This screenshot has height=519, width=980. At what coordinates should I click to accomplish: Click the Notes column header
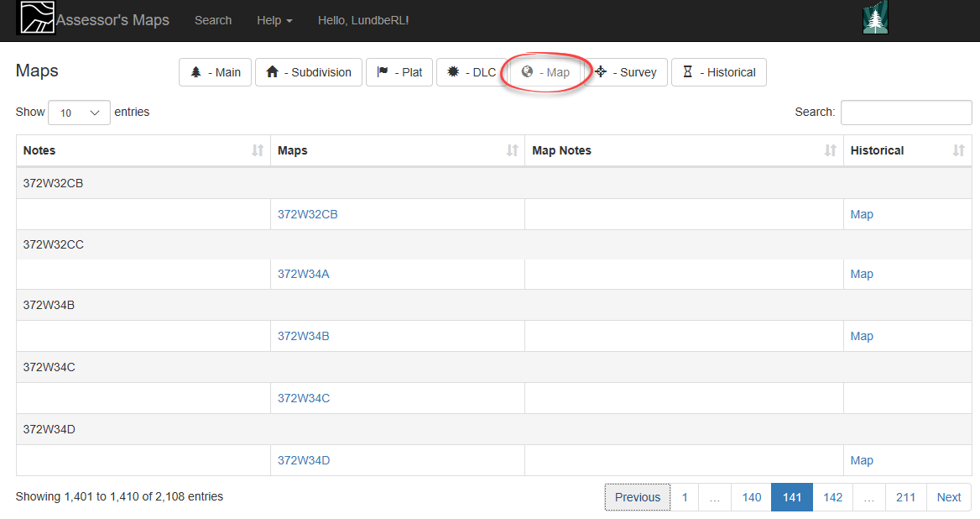[143, 150]
